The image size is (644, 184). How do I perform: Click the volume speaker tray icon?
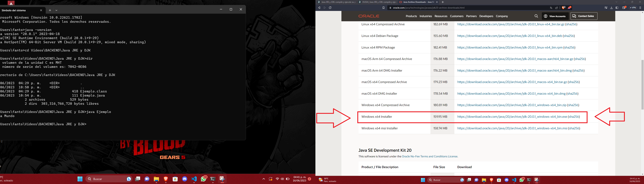pos(282,179)
